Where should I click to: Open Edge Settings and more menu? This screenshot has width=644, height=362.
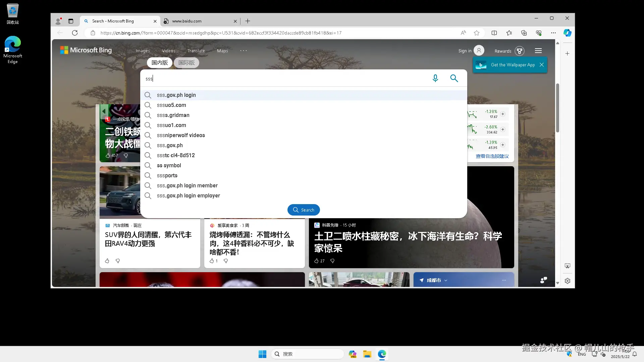pyautogui.click(x=553, y=33)
